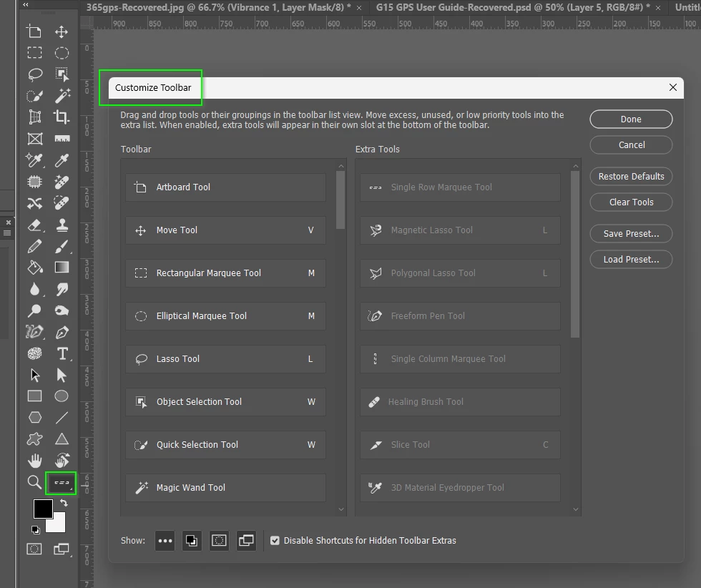Click Restore Defaults

coord(631,176)
